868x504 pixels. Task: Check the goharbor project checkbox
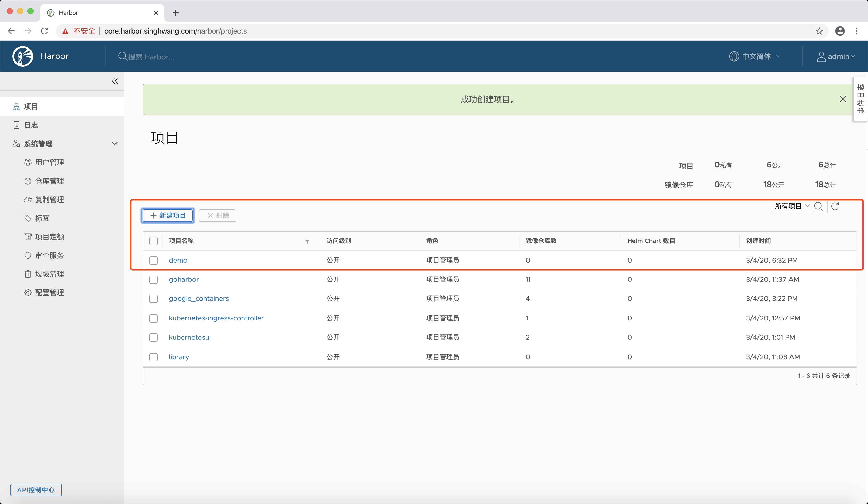[x=153, y=279]
